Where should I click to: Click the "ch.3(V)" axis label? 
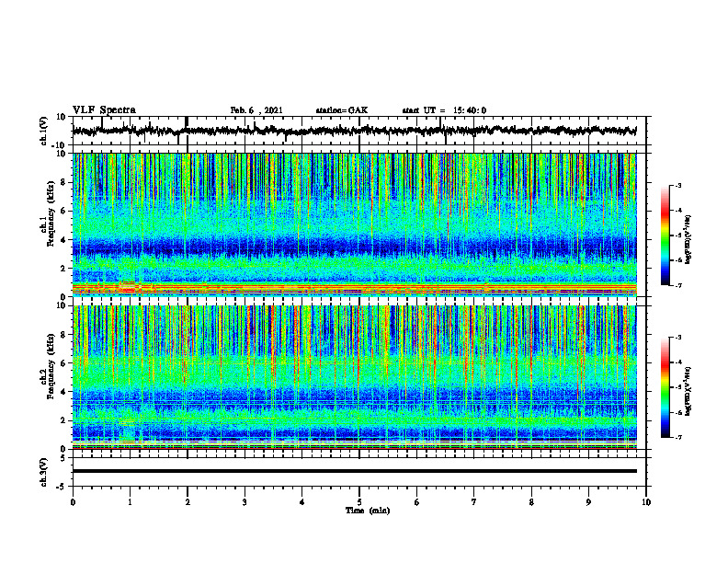coord(44,472)
